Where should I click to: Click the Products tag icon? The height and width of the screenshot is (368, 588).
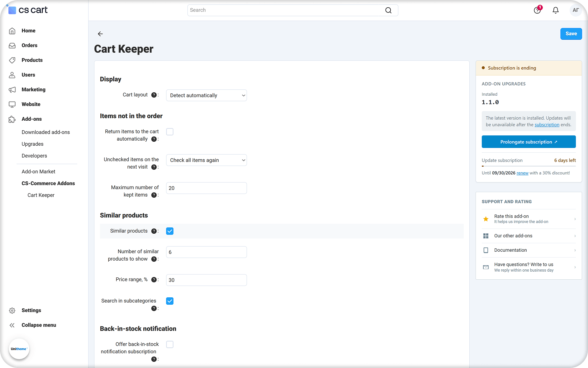coord(12,60)
